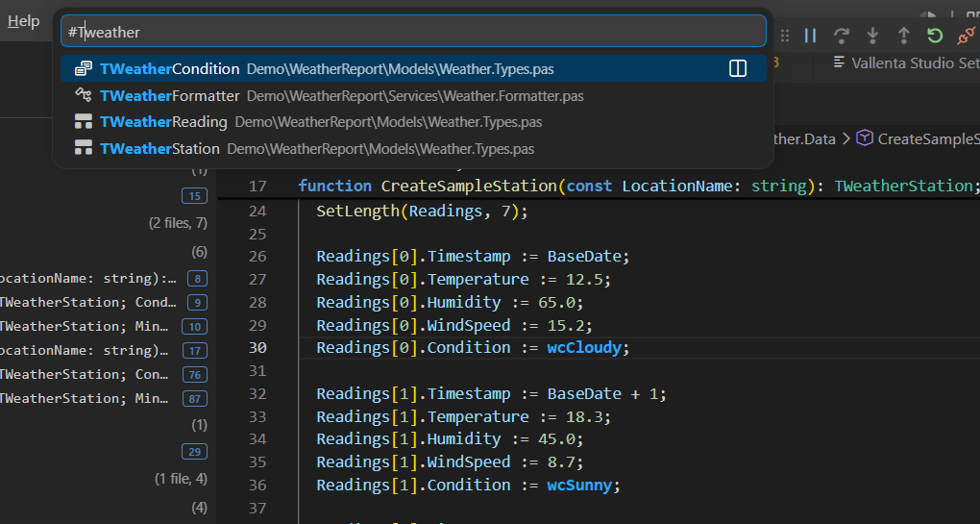The width and height of the screenshot is (980, 524).
Task: Step out with the up arrow debug icon
Action: [904, 36]
